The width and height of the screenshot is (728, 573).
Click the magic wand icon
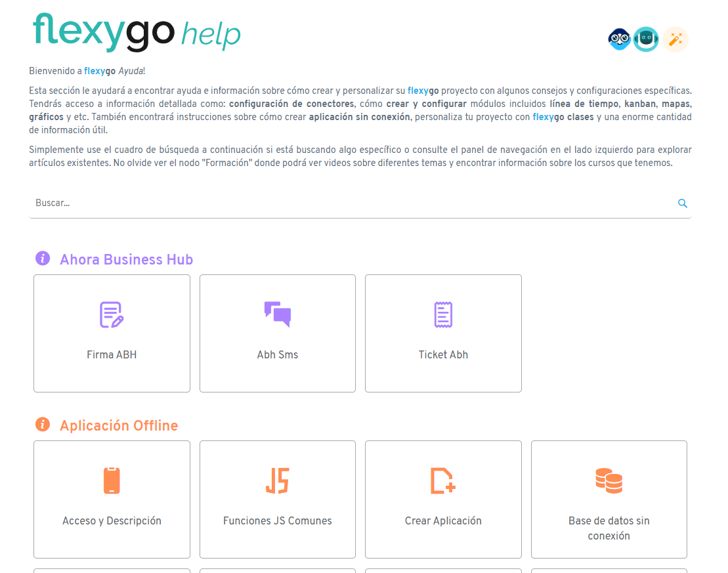pyautogui.click(x=675, y=39)
